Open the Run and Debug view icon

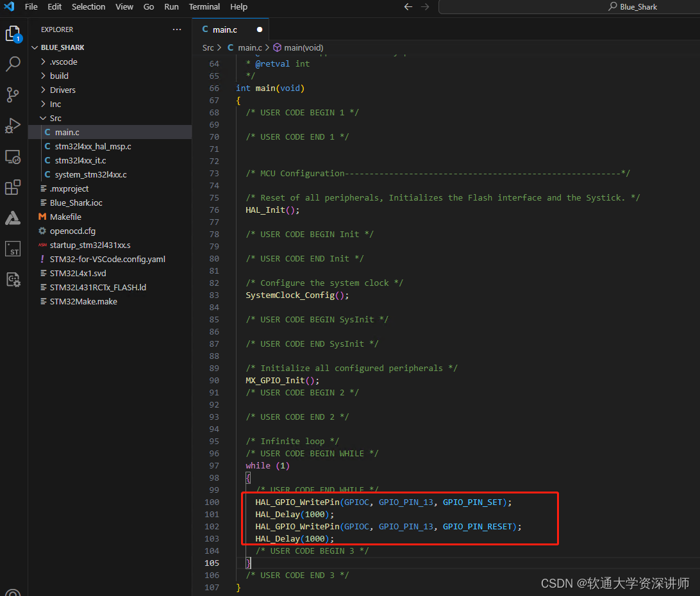[13, 126]
